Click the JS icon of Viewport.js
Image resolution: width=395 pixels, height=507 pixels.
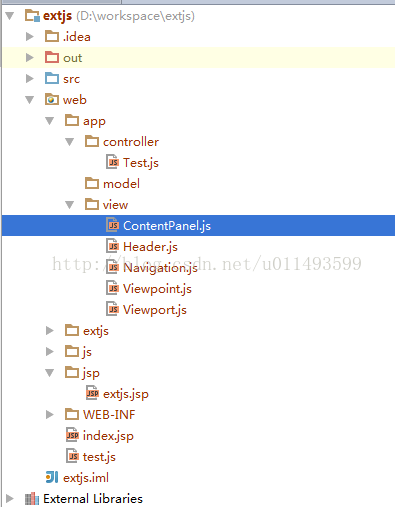point(112,309)
